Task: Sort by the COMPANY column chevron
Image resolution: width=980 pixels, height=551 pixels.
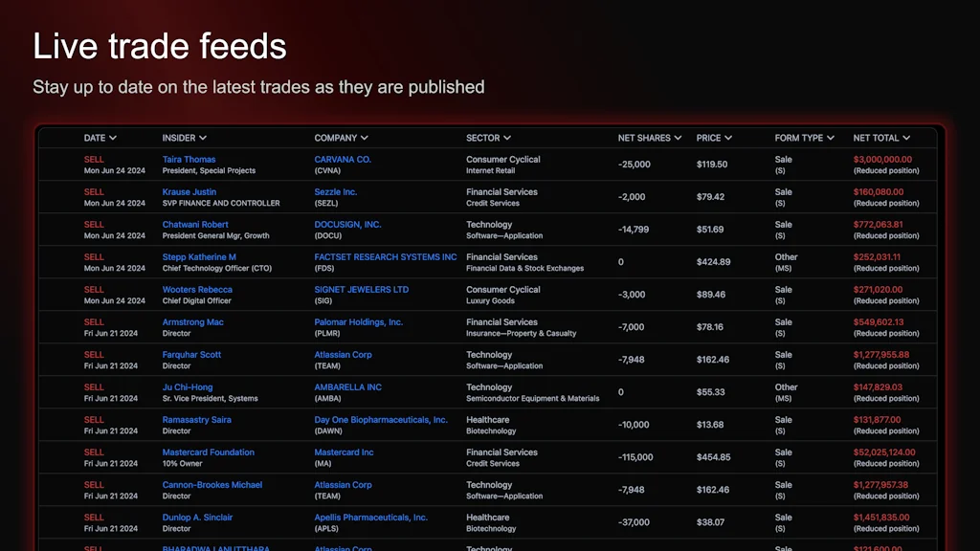Action: [364, 138]
